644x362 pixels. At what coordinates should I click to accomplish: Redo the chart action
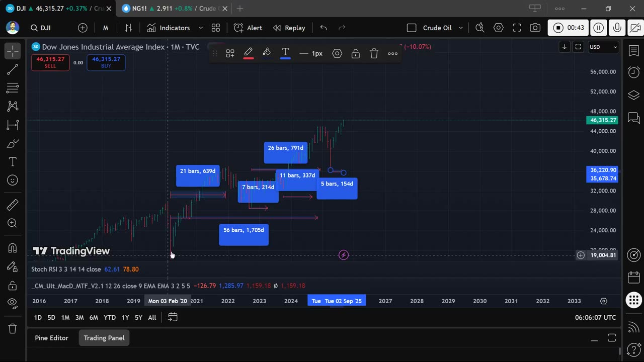tap(342, 28)
